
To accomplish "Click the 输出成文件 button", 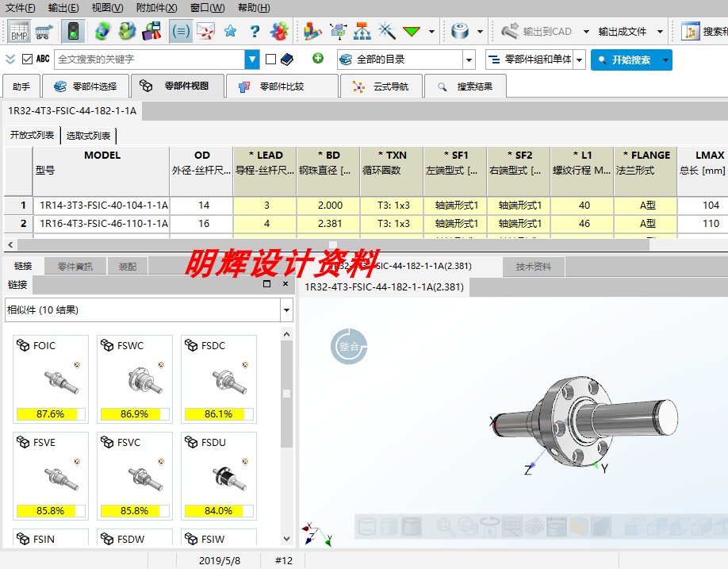I will [x=623, y=32].
